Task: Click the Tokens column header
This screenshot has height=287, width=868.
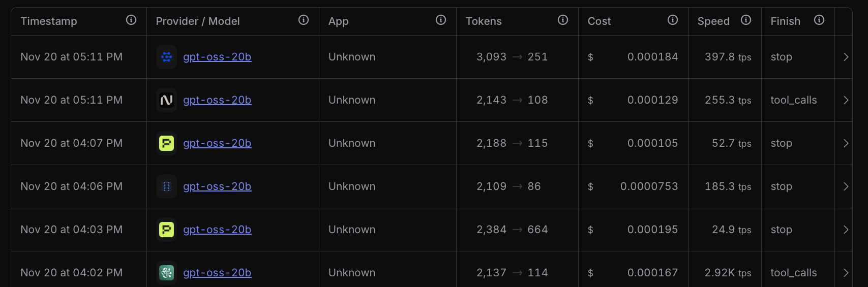Action: pos(484,21)
